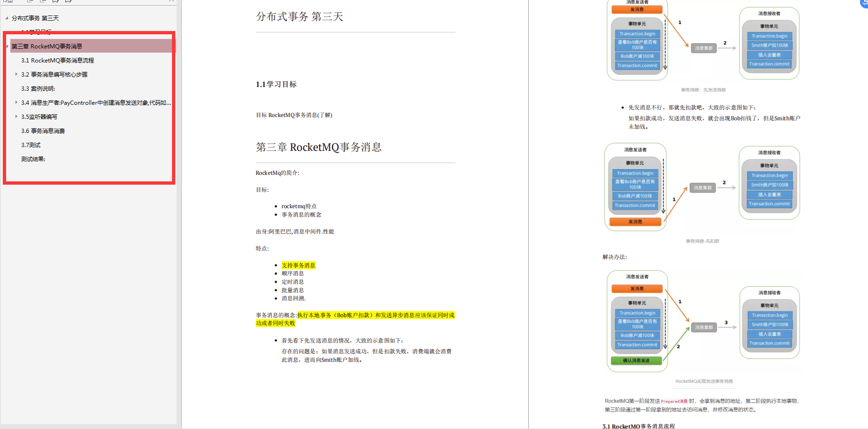Click the first bookmark icon in the pane toolbar
The height and width of the screenshot is (429, 868).
point(55,1)
